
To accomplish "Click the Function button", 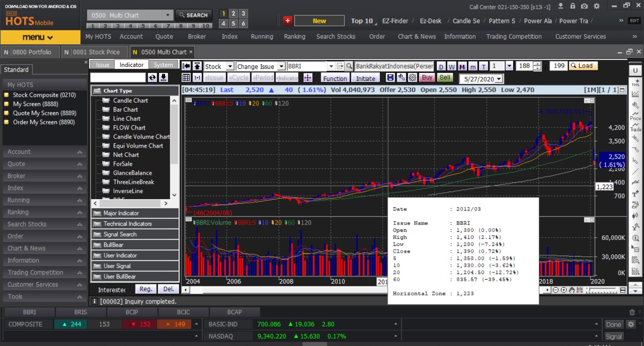I will [335, 78].
